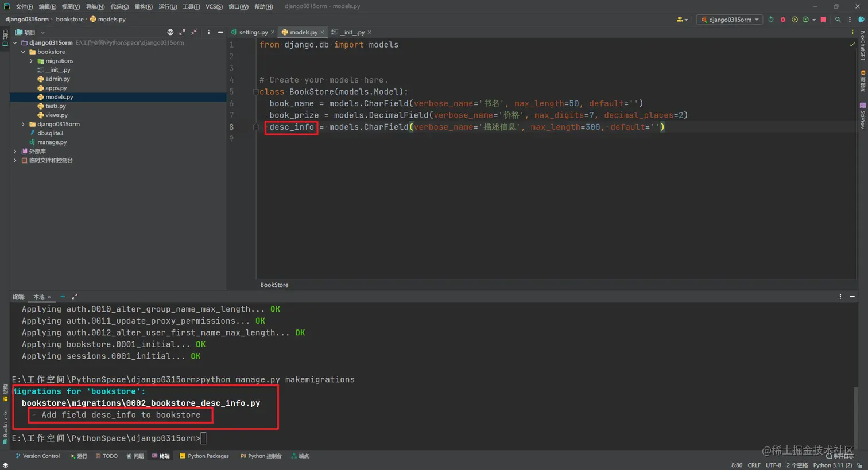The width and height of the screenshot is (868, 470).
Task: Add a new terminal tab with plus icon
Action: click(63, 297)
